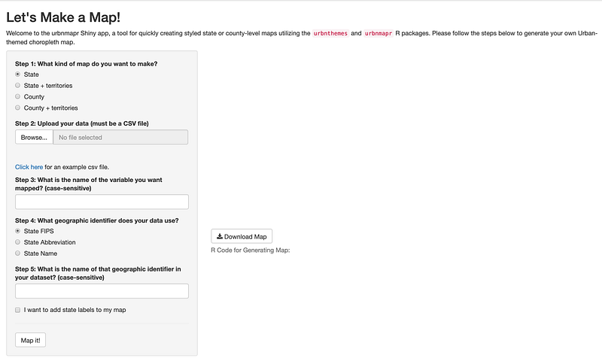
Task: Focus the Step 5 geographic identifier input
Action: [102, 291]
